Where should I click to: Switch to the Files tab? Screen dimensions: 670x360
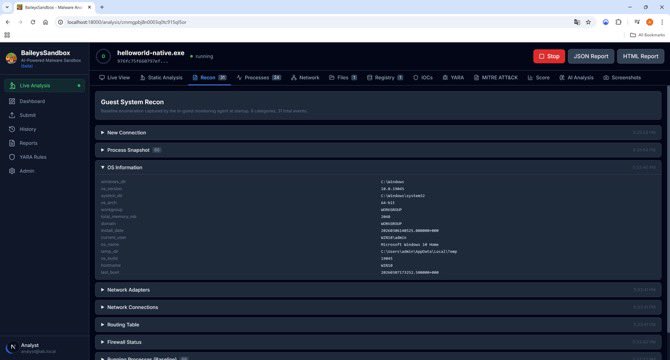tap(343, 78)
